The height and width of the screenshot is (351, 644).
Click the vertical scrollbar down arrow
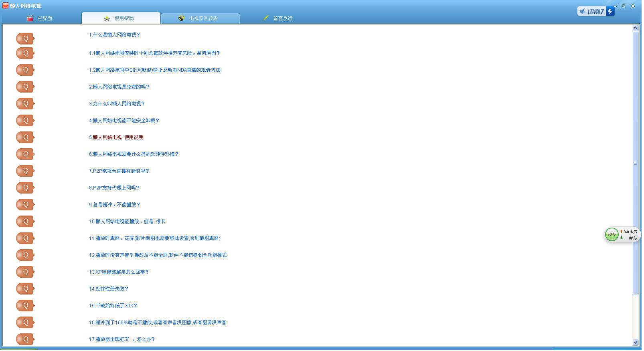pyautogui.click(x=635, y=343)
